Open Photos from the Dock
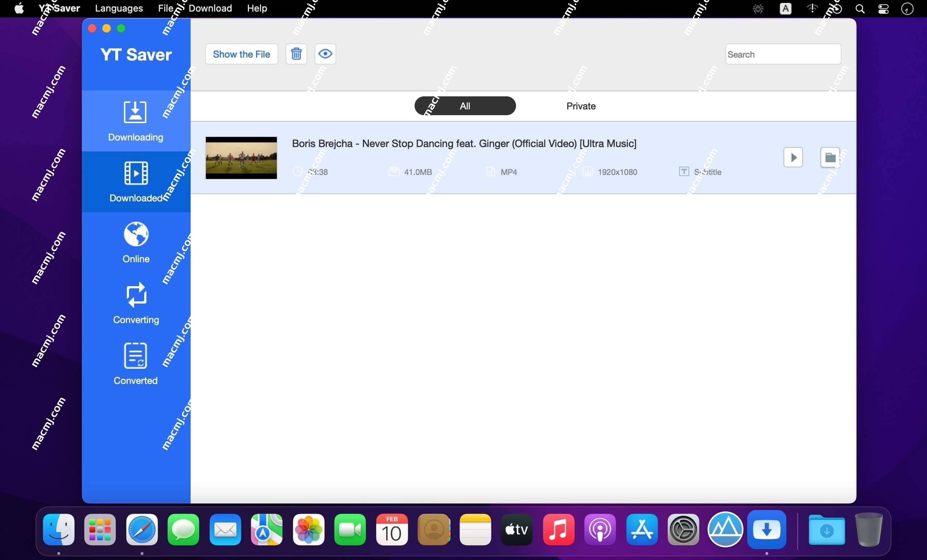This screenshot has width=927, height=560. [x=308, y=529]
